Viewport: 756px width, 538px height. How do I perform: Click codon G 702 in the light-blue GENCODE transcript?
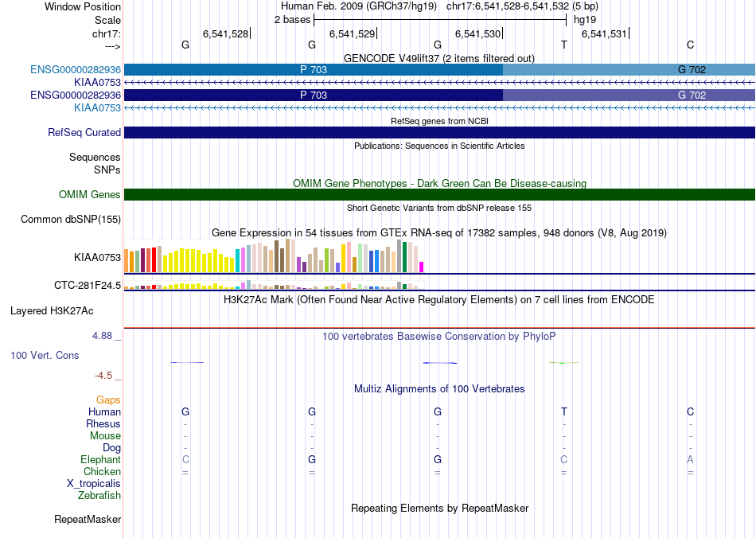[x=692, y=69]
